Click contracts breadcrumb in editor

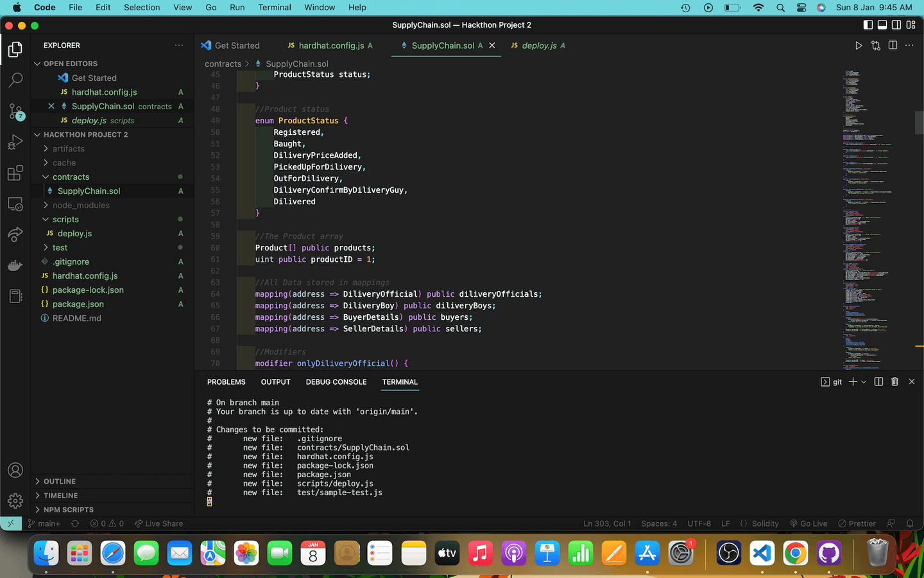tap(223, 64)
